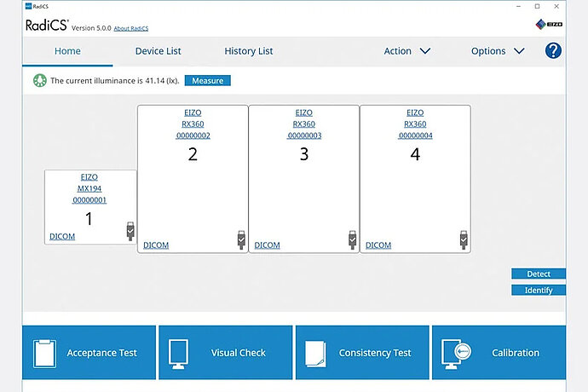Image resolution: width=588 pixels, height=392 pixels.
Task: Click the EIZO link on monitor 4
Action: [x=415, y=112]
